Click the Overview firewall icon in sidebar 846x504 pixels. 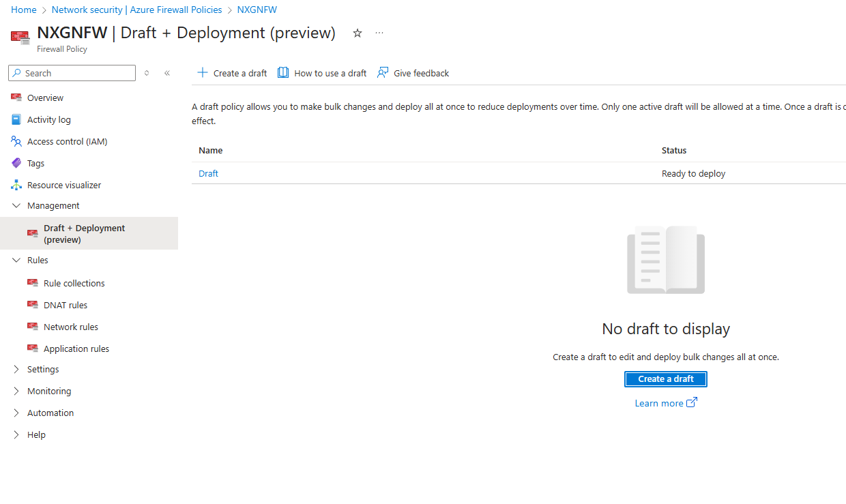click(16, 98)
